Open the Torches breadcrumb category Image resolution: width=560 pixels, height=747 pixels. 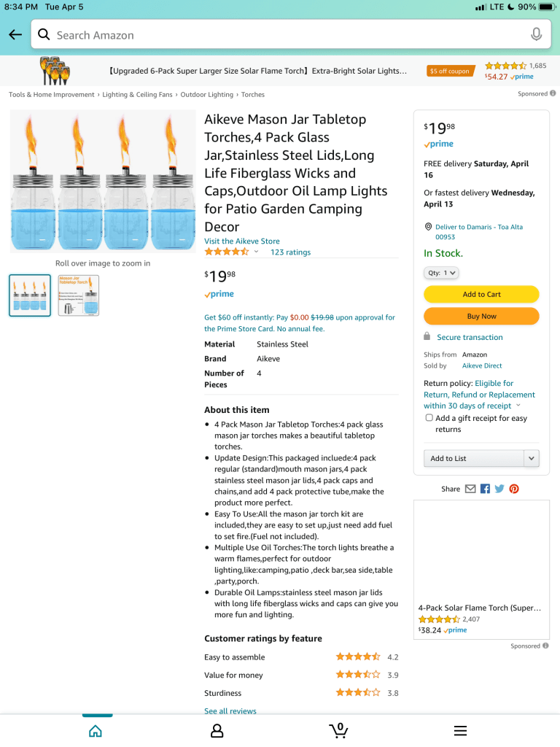click(253, 95)
